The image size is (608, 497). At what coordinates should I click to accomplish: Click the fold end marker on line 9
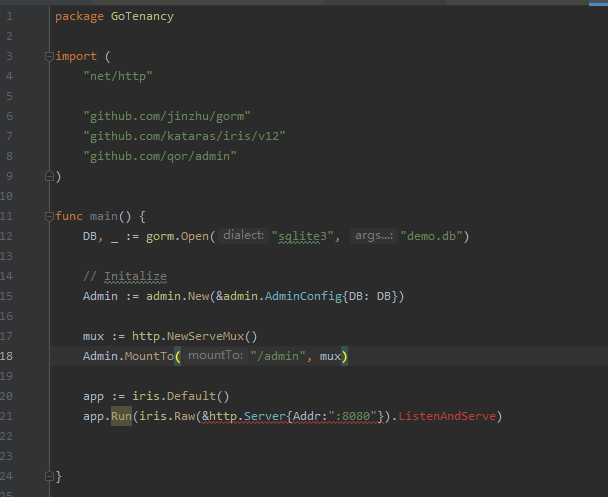click(x=49, y=176)
